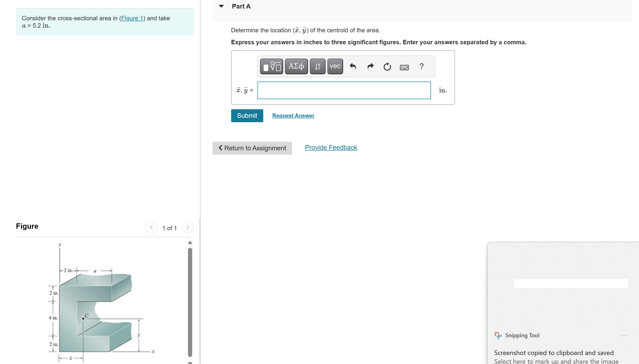Open equation editor help with the question mark
Viewport: 639px width, 364px height.
click(x=421, y=66)
